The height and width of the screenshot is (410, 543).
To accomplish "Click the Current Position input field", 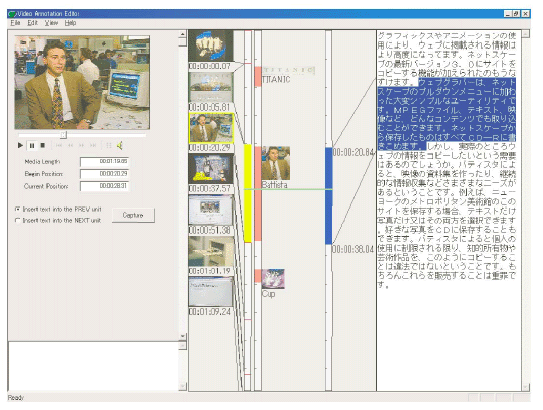I will point(105,186).
